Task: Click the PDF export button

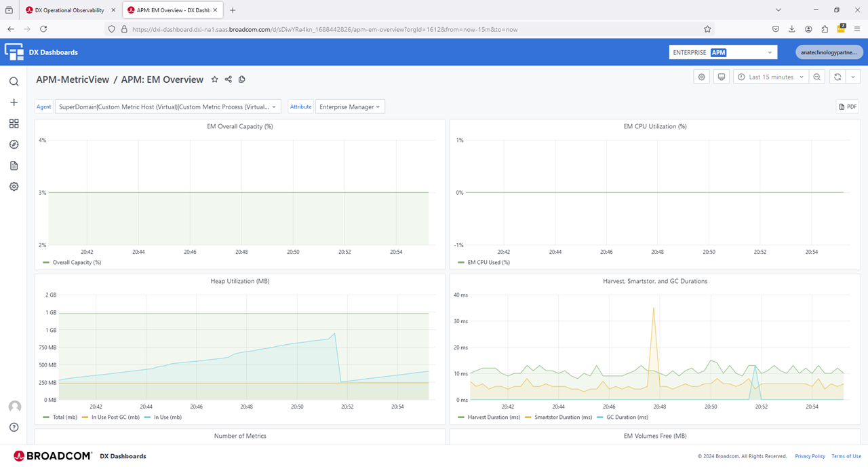Action: tap(848, 107)
